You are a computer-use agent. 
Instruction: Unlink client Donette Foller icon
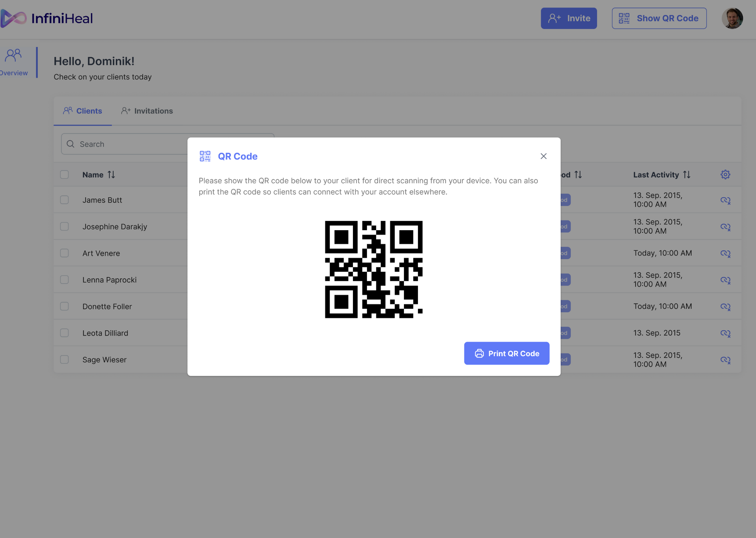point(725,307)
